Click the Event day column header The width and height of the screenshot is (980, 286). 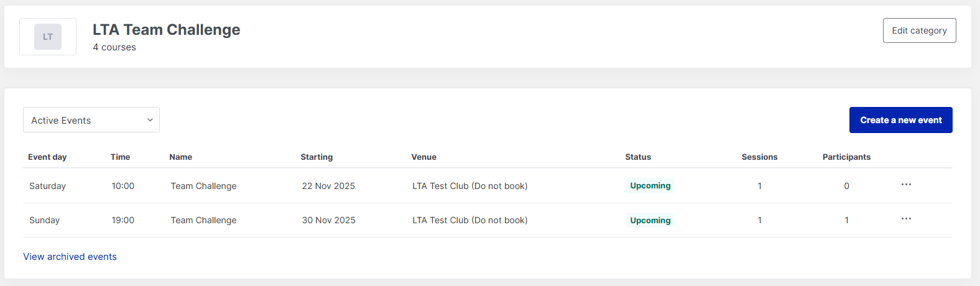pos(47,157)
